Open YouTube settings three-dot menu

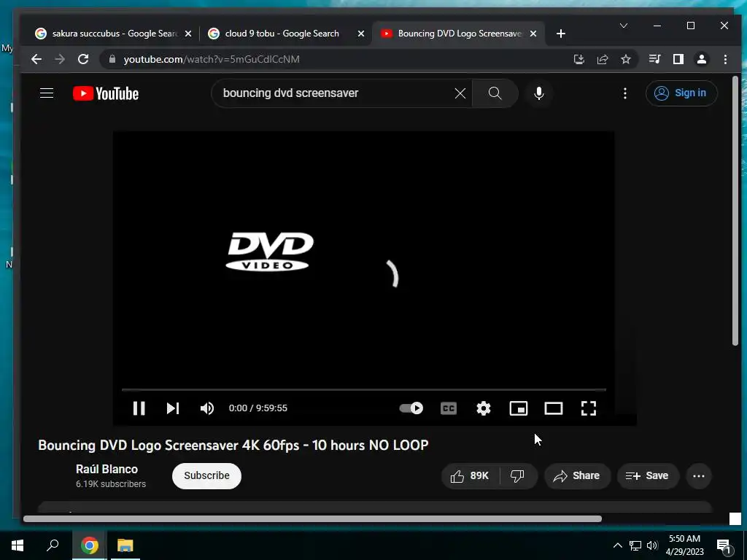[625, 93]
